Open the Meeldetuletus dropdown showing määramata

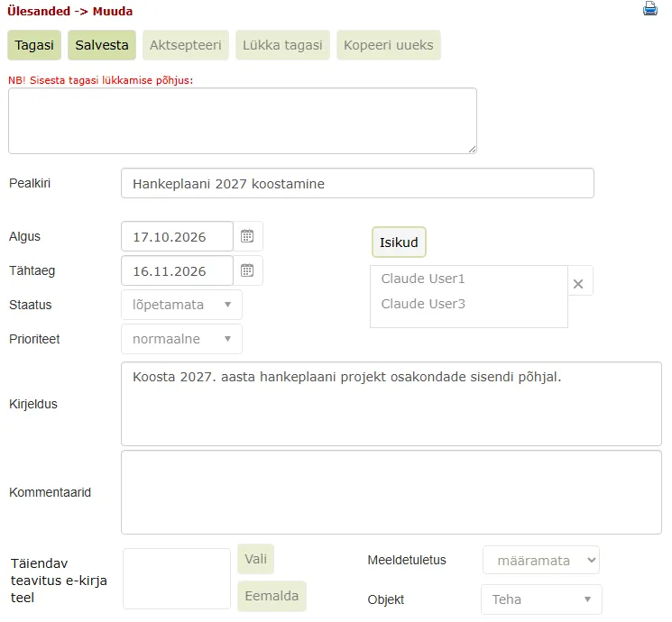(541, 560)
